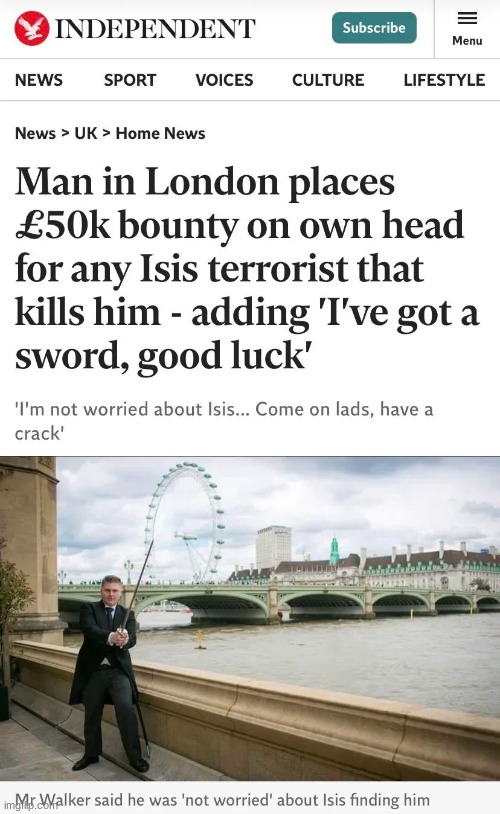
Task: Open the article photo of Westminster Bridge
Action: pyautogui.click(x=250, y=618)
